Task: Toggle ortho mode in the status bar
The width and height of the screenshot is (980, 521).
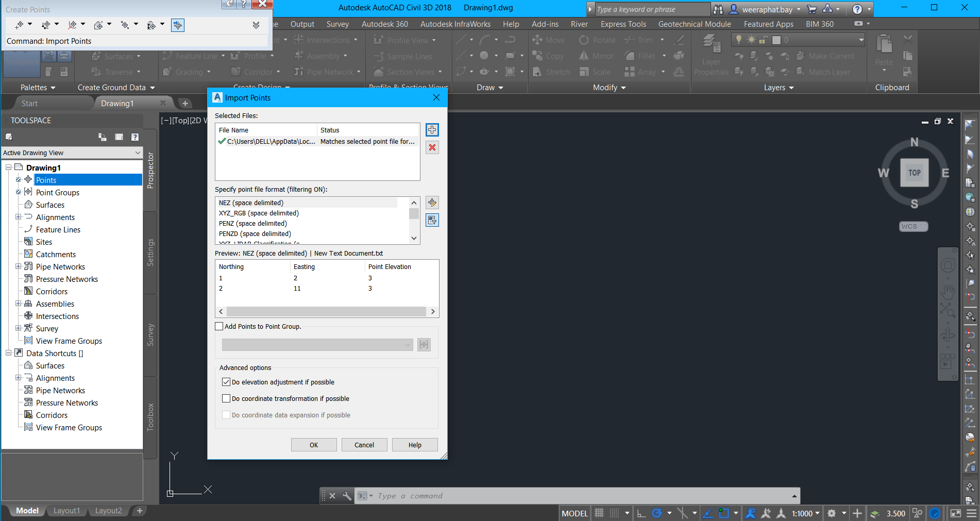Action: [640, 513]
